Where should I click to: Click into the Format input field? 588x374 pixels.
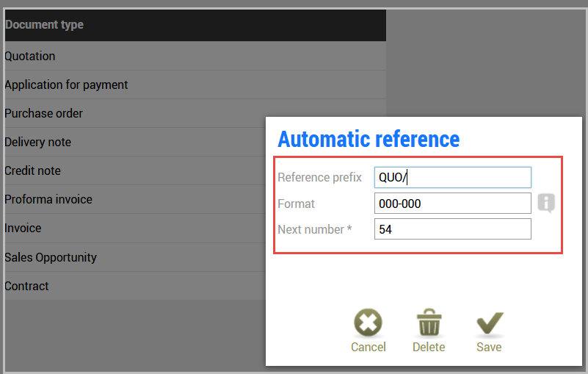point(453,204)
